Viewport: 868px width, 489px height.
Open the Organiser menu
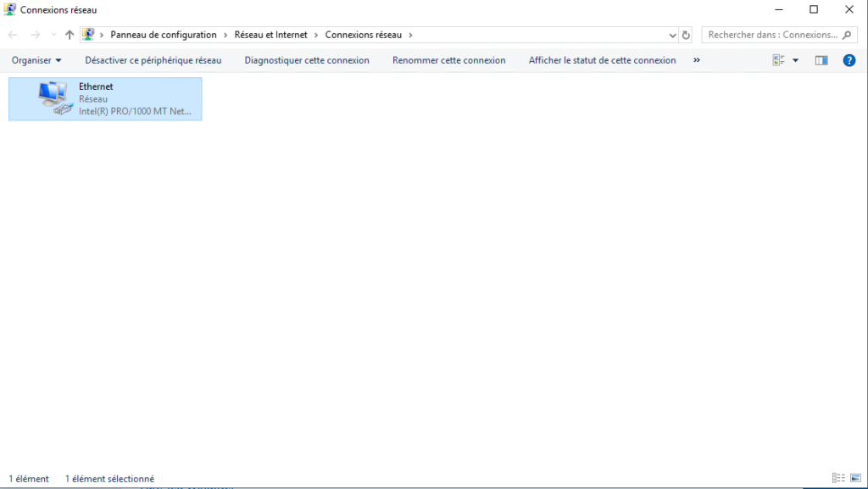coord(36,60)
